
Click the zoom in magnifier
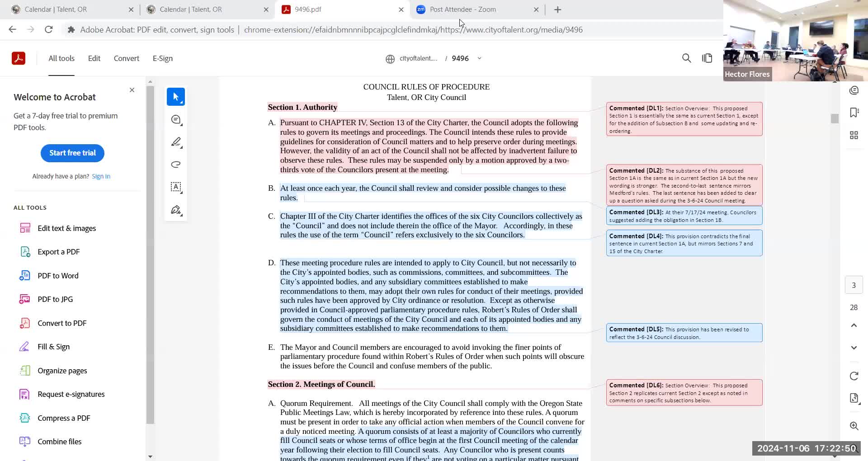pyautogui.click(x=854, y=426)
